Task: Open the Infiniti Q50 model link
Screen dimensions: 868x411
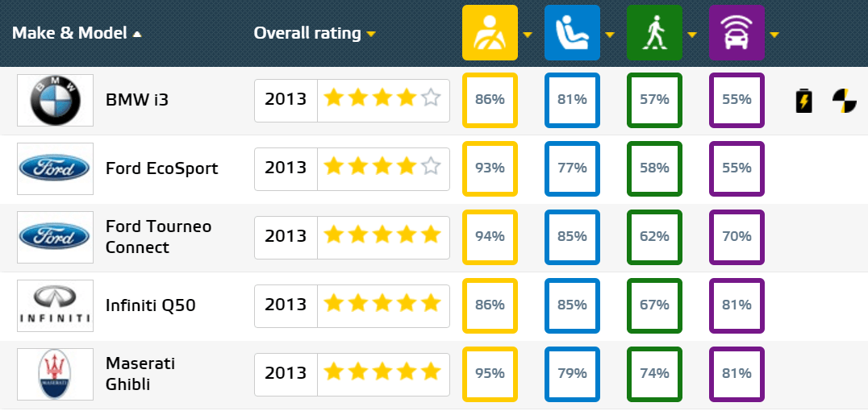Action: point(151,305)
